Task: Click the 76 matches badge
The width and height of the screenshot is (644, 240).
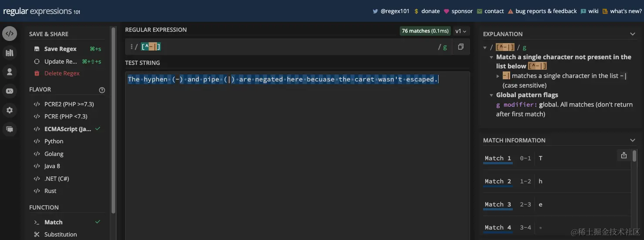Action: (425, 31)
